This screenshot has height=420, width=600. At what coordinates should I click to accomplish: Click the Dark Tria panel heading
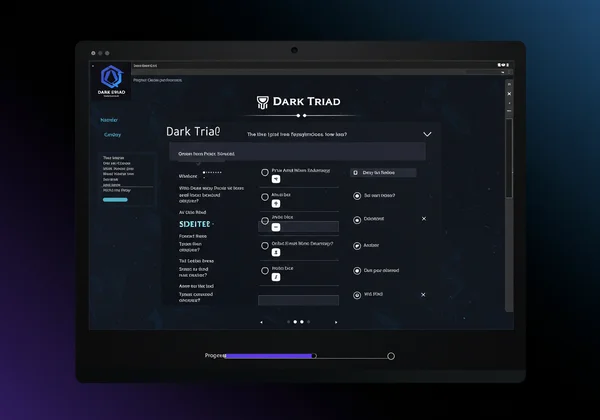[193, 132]
